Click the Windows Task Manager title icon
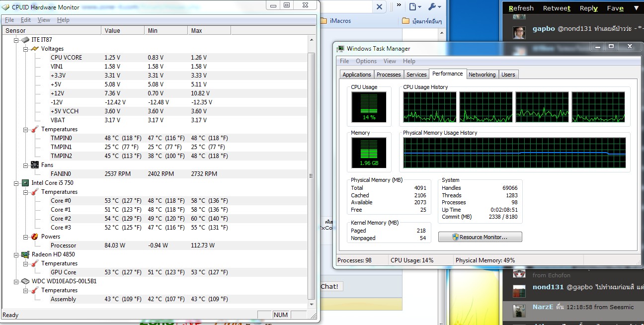The height and width of the screenshot is (325, 644). (x=340, y=49)
